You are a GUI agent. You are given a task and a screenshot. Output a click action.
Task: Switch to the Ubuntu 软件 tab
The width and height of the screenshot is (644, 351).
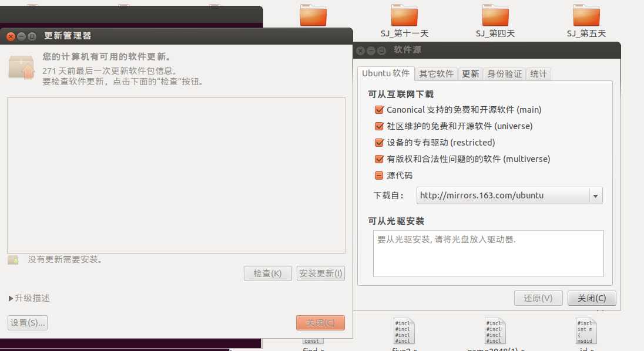[385, 73]
